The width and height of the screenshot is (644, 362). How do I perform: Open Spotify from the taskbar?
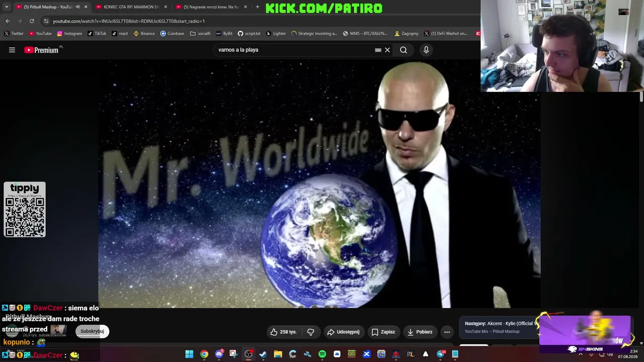click(x=322, y=354)
